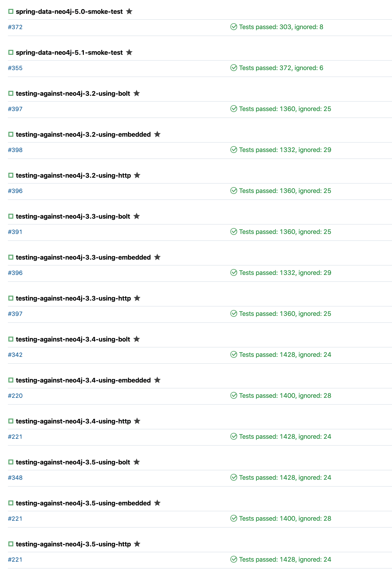This screenshot has height=574, width=392.
Task: Expand the testing-against-neo4j-3.2-using-http configuration
Action: (73, 175)
